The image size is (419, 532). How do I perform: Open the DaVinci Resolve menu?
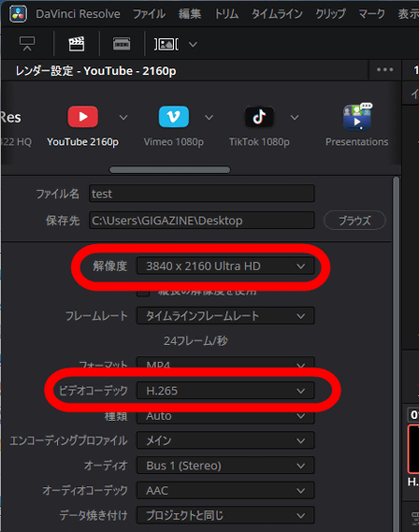pos(78,14)
